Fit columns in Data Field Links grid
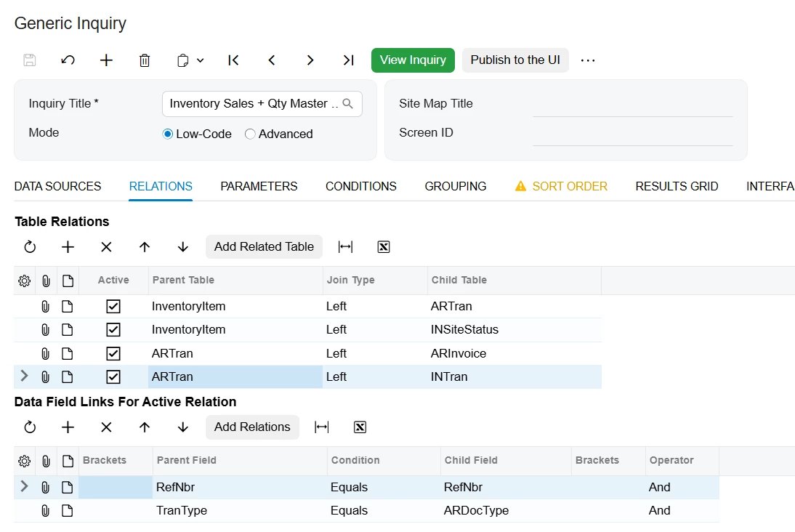 click(321, 427)
